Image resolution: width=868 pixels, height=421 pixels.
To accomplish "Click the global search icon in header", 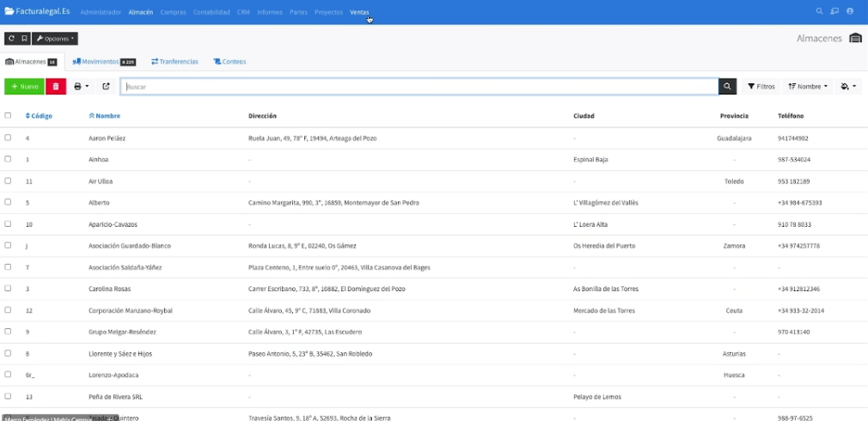I will tap(819, 12).
